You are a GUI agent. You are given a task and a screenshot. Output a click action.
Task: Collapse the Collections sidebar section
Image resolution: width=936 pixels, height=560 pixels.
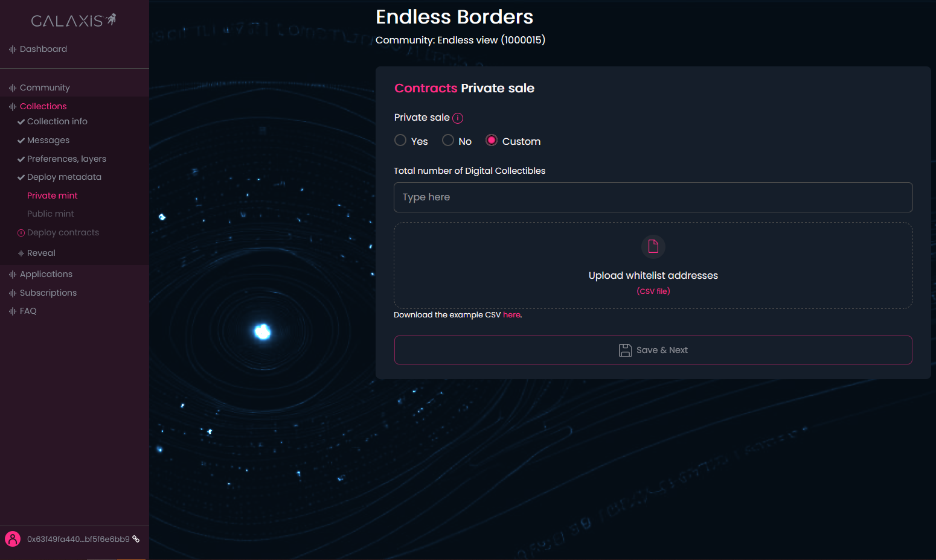click(x=43, y=106)
